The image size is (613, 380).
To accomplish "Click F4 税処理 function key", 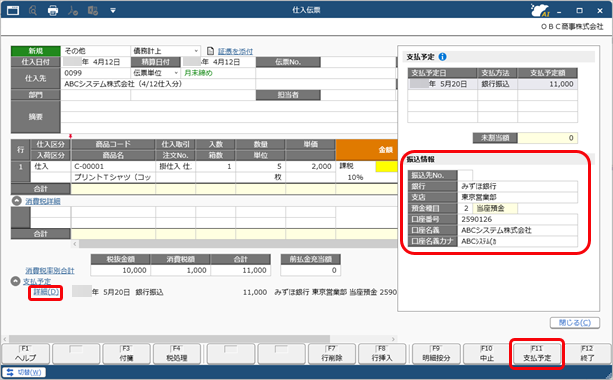I will coord(177,353).
